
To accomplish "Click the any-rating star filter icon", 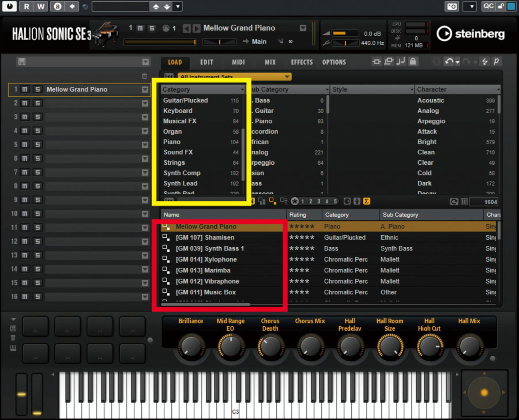I will pos(295,201).
